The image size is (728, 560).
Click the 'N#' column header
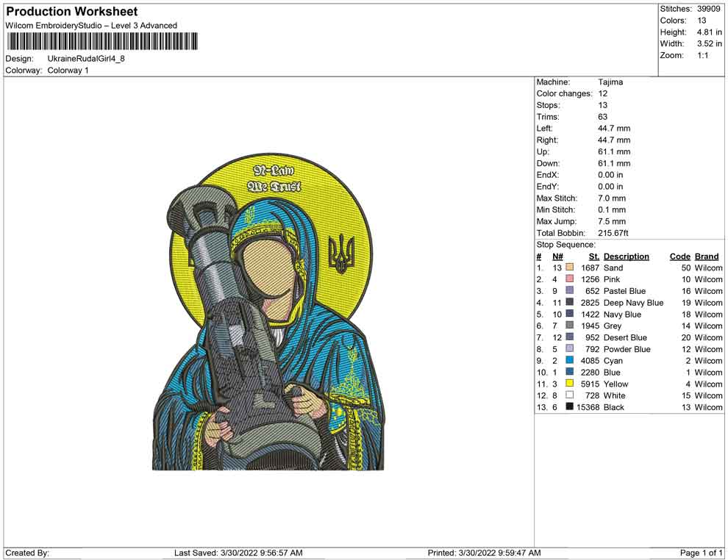point(557,256)
